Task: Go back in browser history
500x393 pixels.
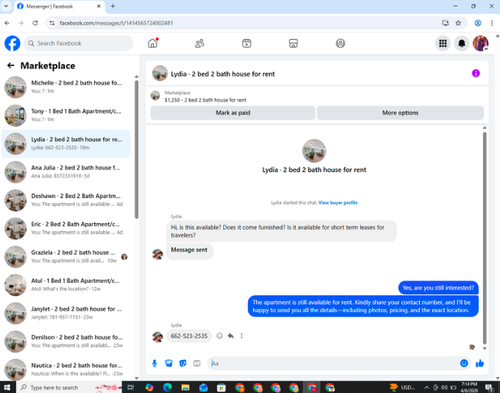Action: [7, 23]
